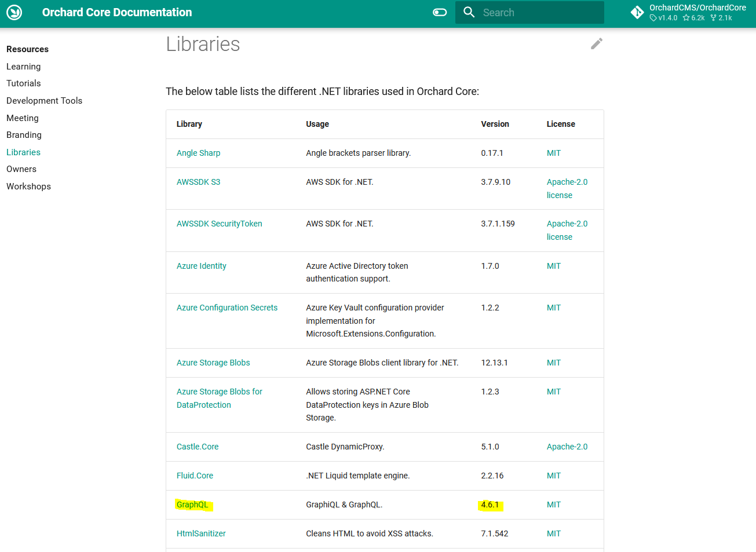
Task: Click the Orchard Core Documentation title
Action: [x=117, y=12]
